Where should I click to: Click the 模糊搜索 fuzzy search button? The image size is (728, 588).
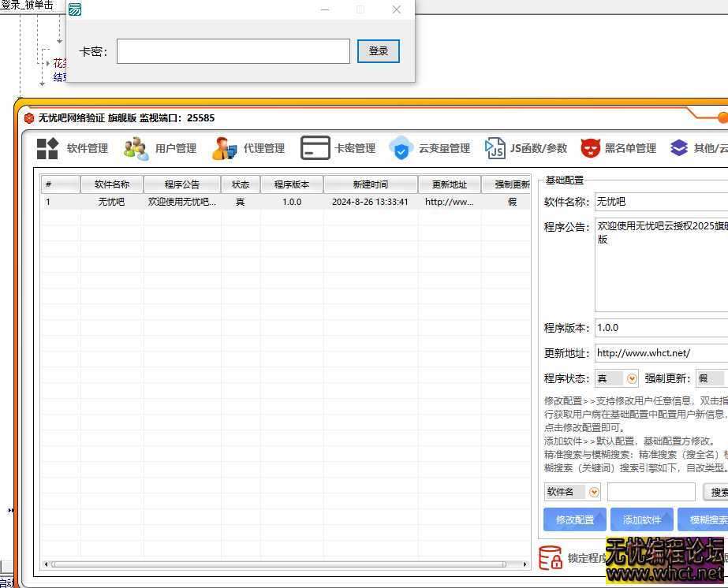(x=707, y=519)
